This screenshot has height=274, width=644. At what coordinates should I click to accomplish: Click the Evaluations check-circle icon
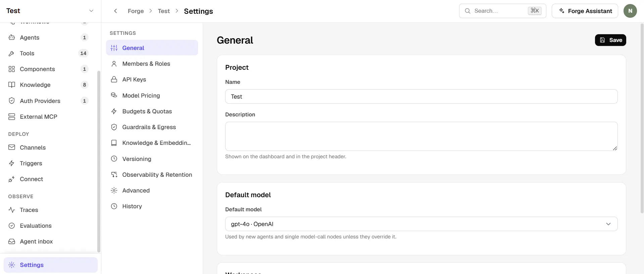tap(12, 226)
